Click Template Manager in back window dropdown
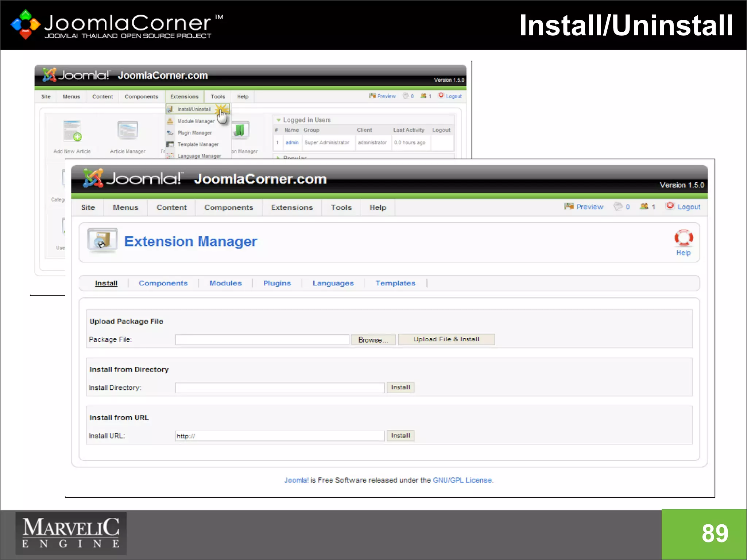Viewport: 747px width, 560px height. (198, 144)
